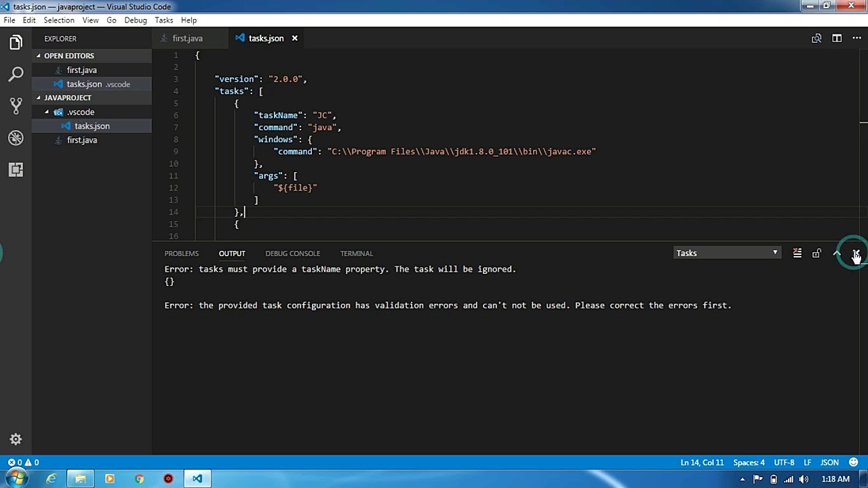Open the Tasks output channel dropdown
The image size is (868, 488).
point(727,253)
